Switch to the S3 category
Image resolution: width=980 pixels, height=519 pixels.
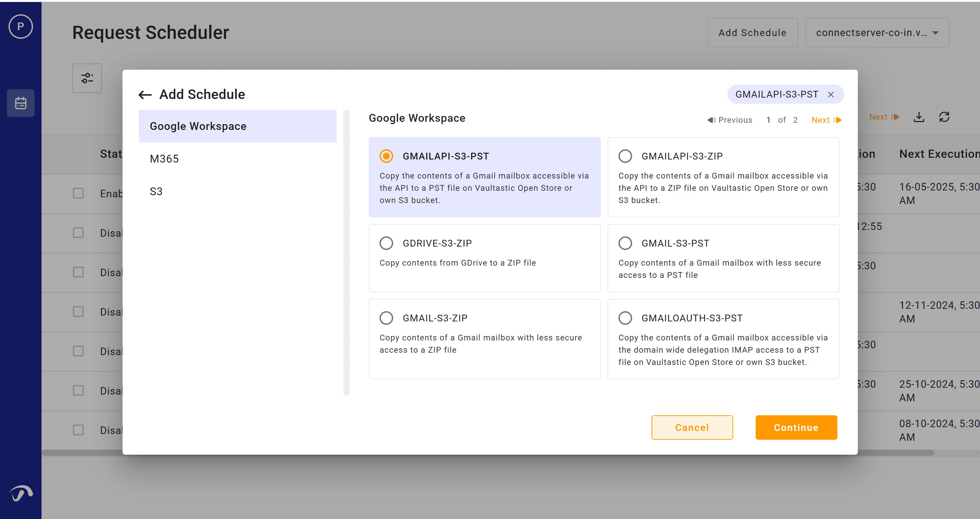(156, 191)
